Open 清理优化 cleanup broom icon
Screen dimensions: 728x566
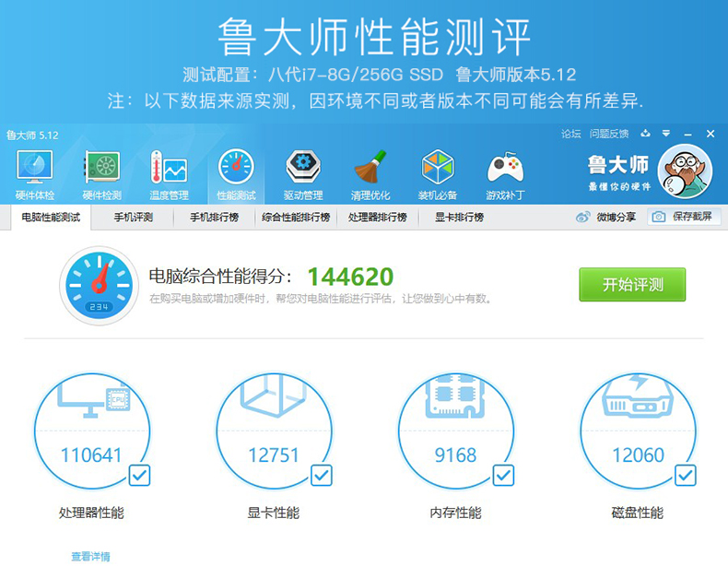coord(370,166)
